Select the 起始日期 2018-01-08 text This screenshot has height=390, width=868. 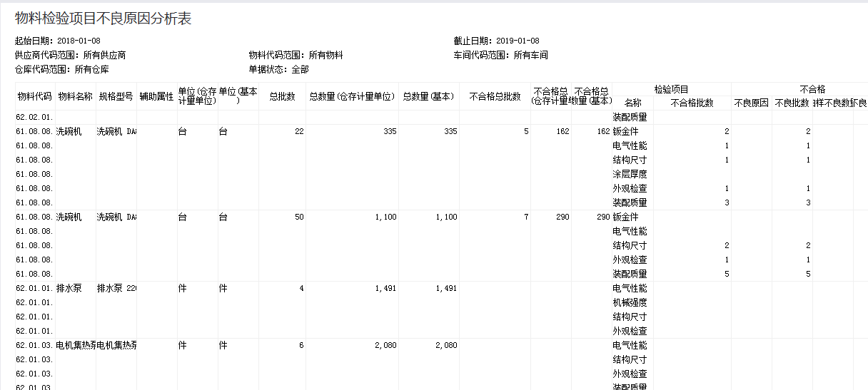pos(58,41)
